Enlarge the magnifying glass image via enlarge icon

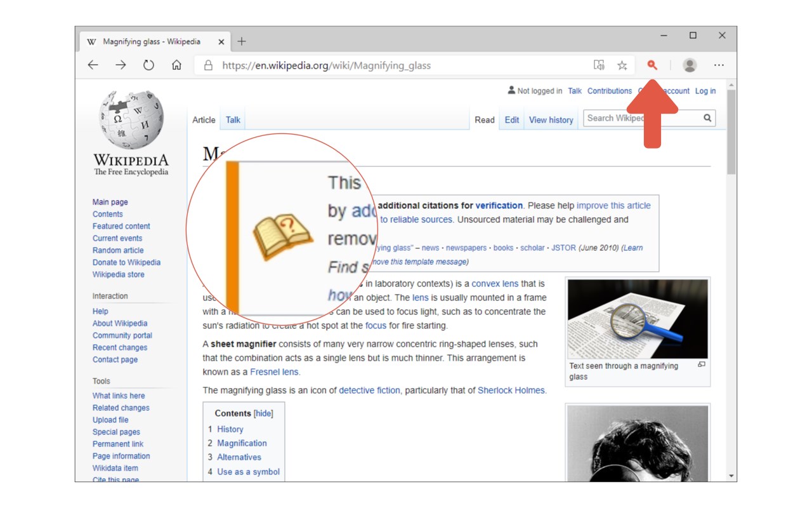pyautogui.click(x=702, y=364)
